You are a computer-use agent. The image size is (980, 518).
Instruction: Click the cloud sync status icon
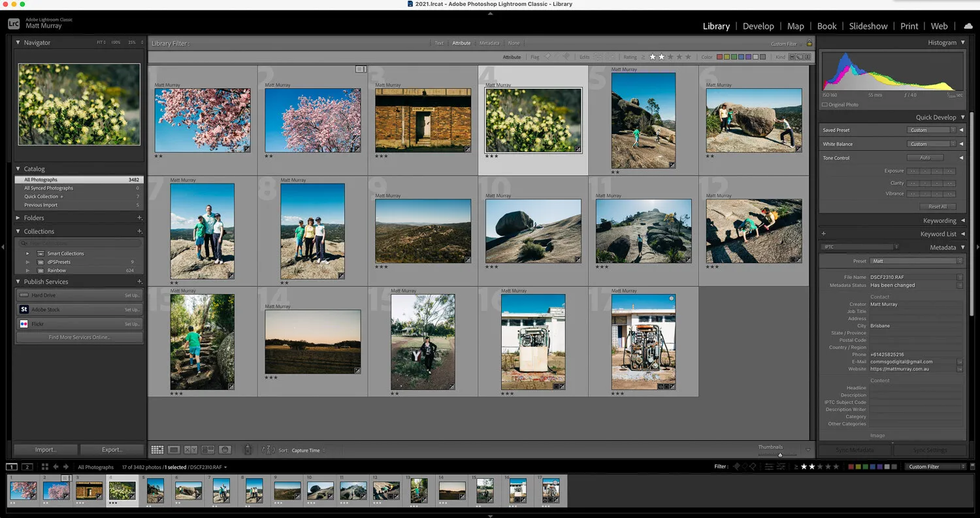pyautogui.click(x=968, y=26)
